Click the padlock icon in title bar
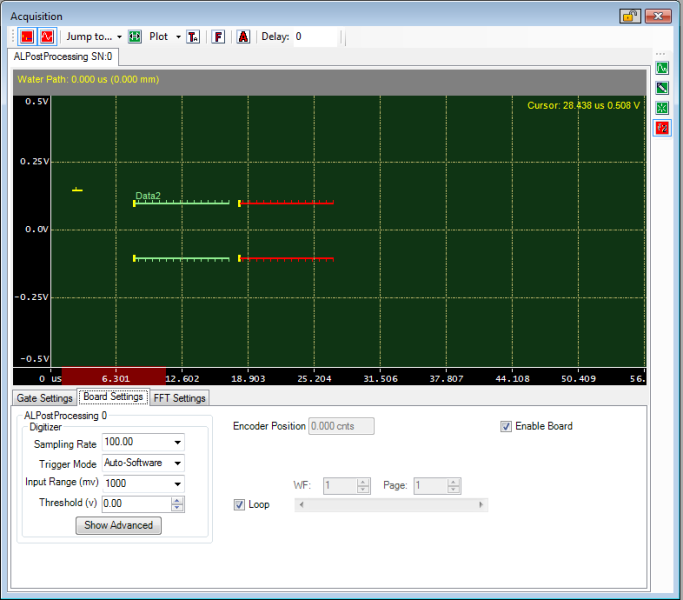The width and height of the screenshot is (683, 600). (x=629, y=15)
